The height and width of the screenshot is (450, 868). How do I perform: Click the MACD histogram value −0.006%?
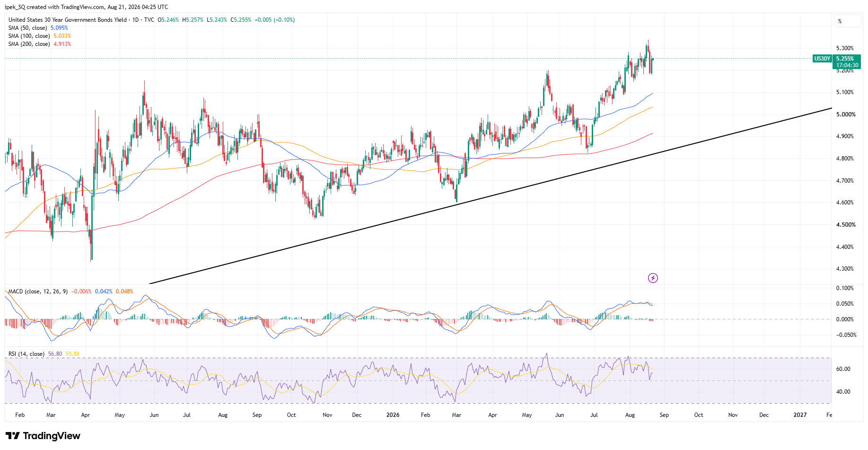pyautogui.click(x=81, y=291)
